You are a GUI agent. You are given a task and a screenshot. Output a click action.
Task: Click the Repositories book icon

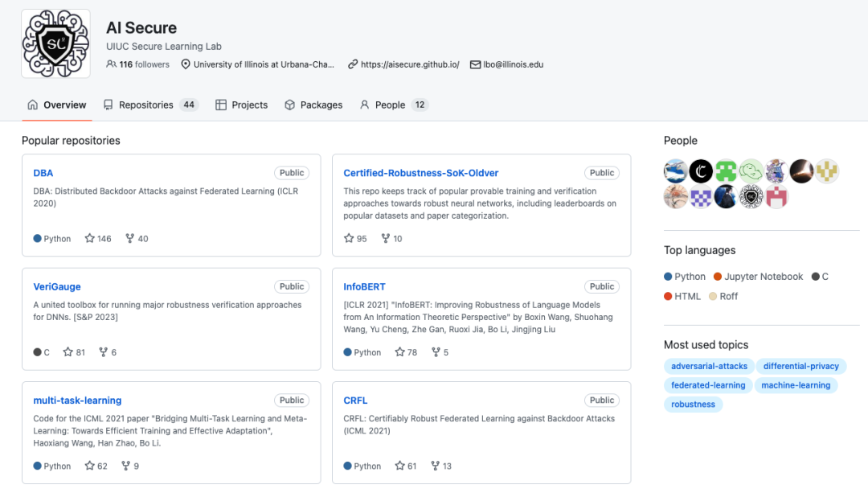coord(108,105)
